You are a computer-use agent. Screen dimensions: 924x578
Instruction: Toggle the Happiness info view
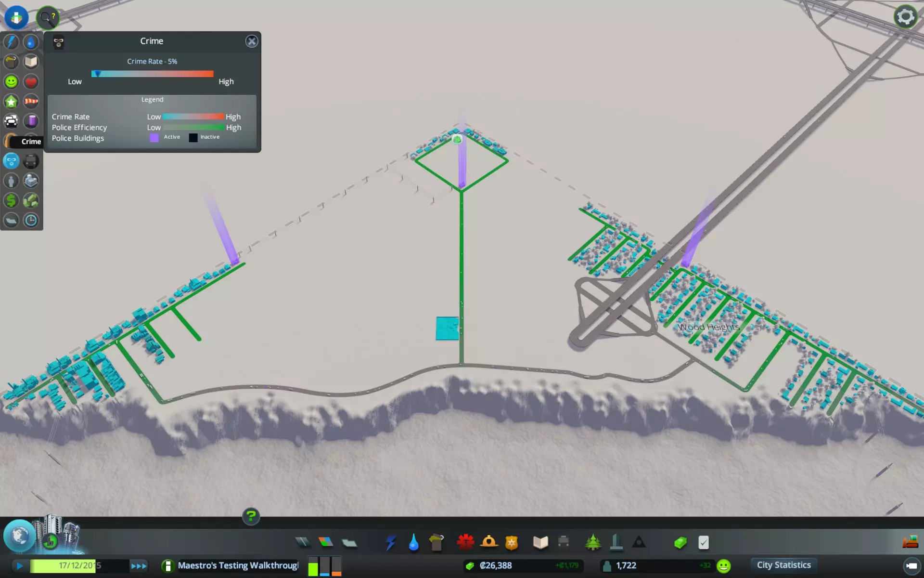pyautogui.click(x=11, y=81)
